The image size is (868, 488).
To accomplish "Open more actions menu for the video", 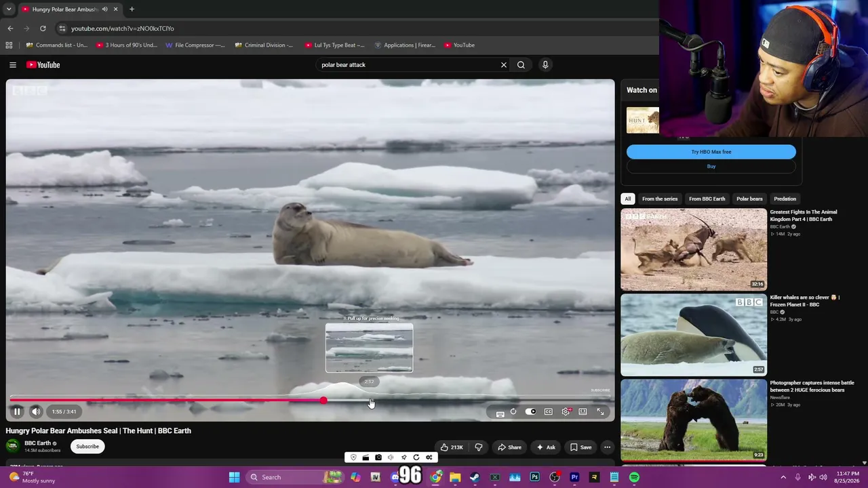I will pos(608,447).
